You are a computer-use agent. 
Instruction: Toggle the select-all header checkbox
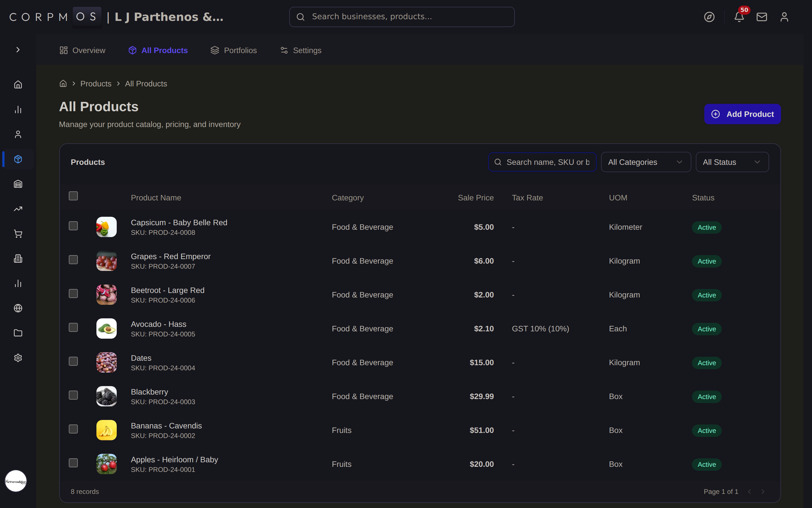(x=73, y=196)
